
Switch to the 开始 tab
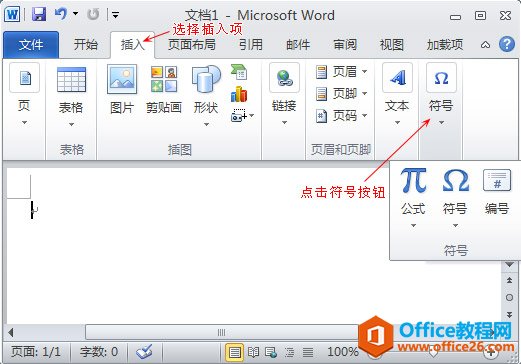point(86,44)
